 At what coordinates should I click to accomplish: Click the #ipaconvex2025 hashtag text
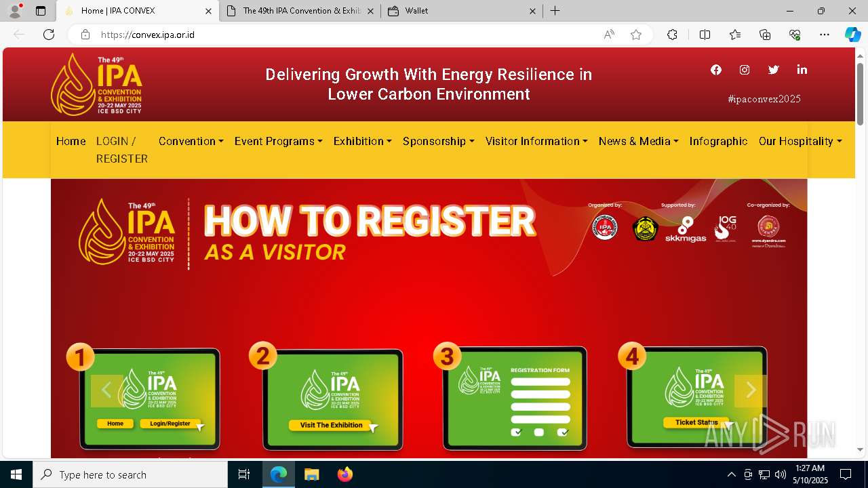764,99
